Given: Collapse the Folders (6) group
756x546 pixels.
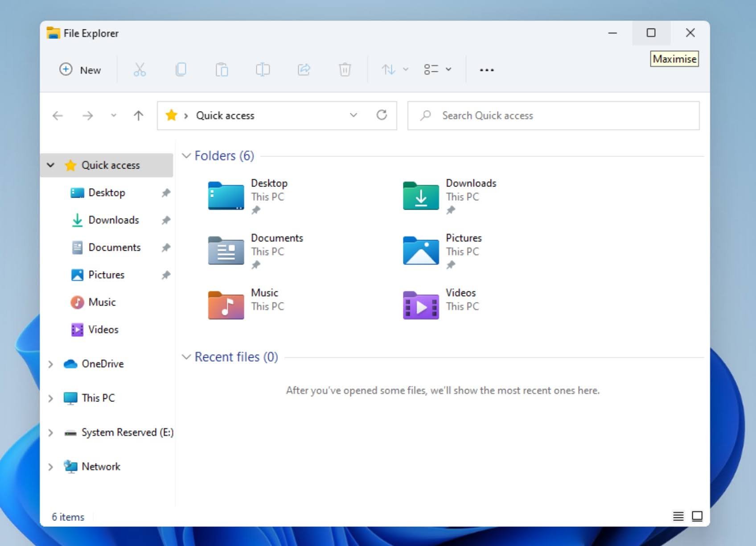Looking at the screenshot, I should [x=186, y=156].
